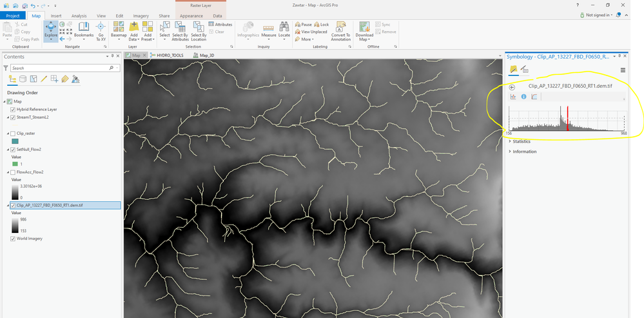Screen dimensions: 644x318
Task: Click View Unplaced labels
Action: [311, 32]
